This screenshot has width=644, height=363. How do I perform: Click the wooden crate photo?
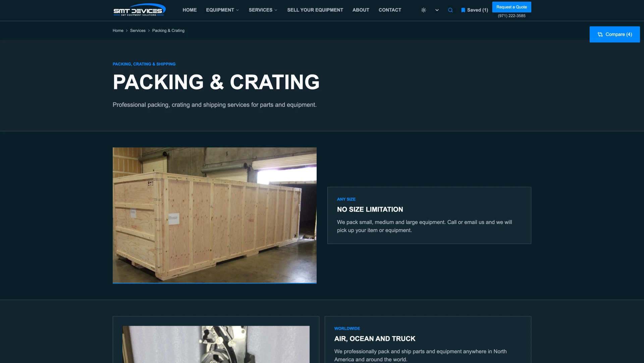click(x=215, y=215)
